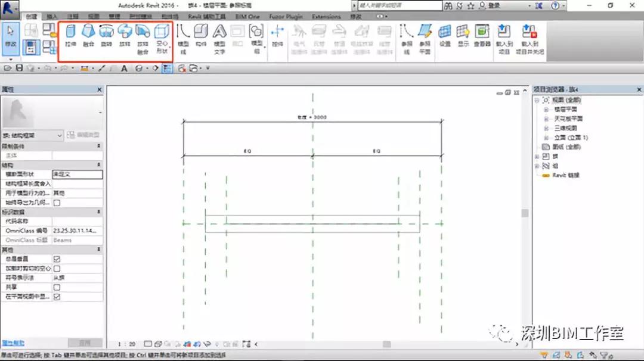Image resolution: width=644 pixels, height=361 pixels.
Task: Expand the 空心形状 (Void Forms) dropdown
Action: coord(162,39)
